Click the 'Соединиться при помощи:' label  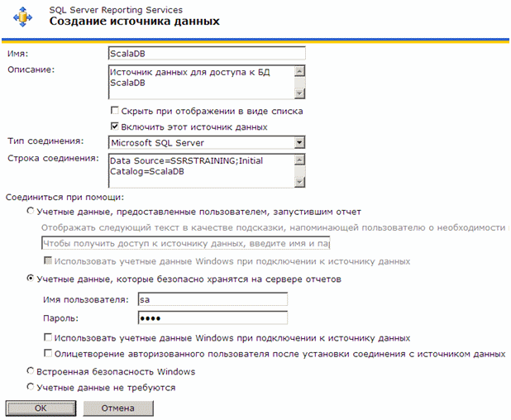click(64, 198)
